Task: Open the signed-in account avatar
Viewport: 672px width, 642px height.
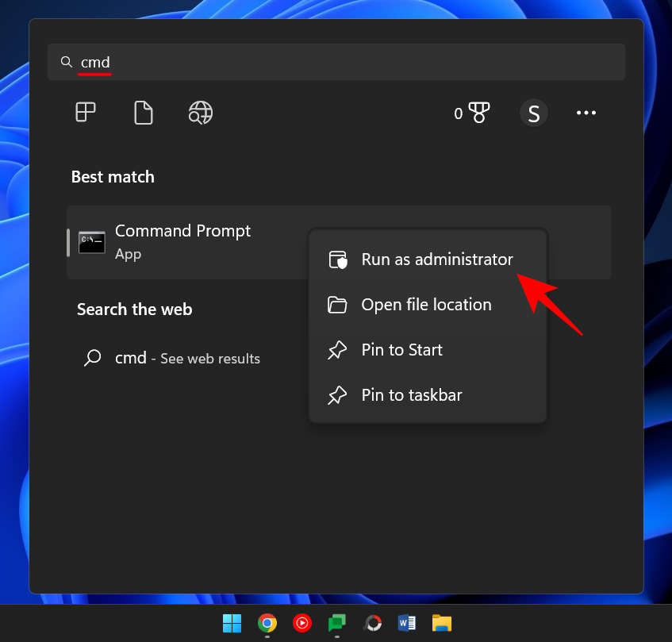Action: point(534,113)
